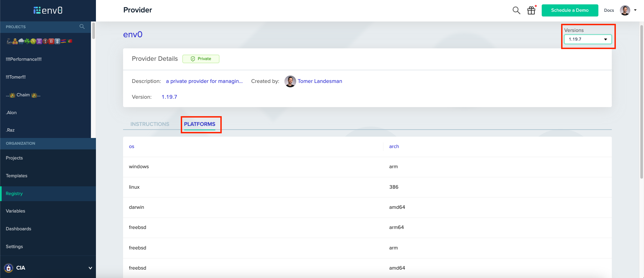This screenshot has height=278, width=644.
Task: Click the version 1.19.7 value
Action: [169, 97]
